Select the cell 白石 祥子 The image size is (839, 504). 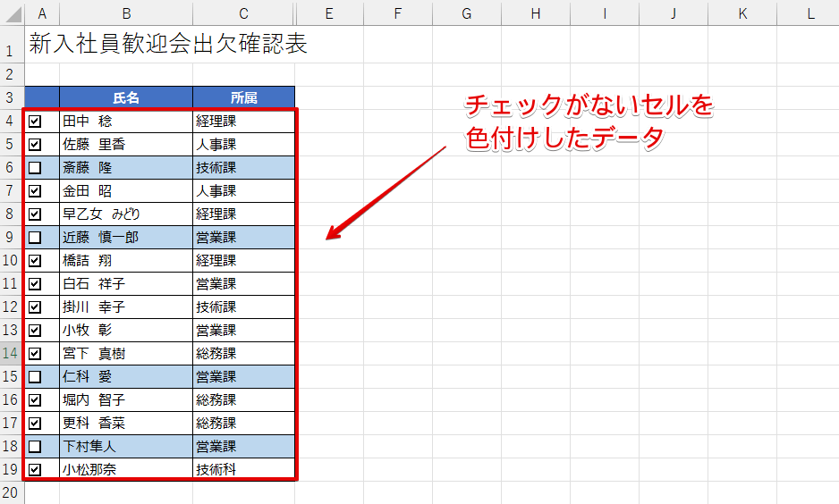tap(126, 284)
